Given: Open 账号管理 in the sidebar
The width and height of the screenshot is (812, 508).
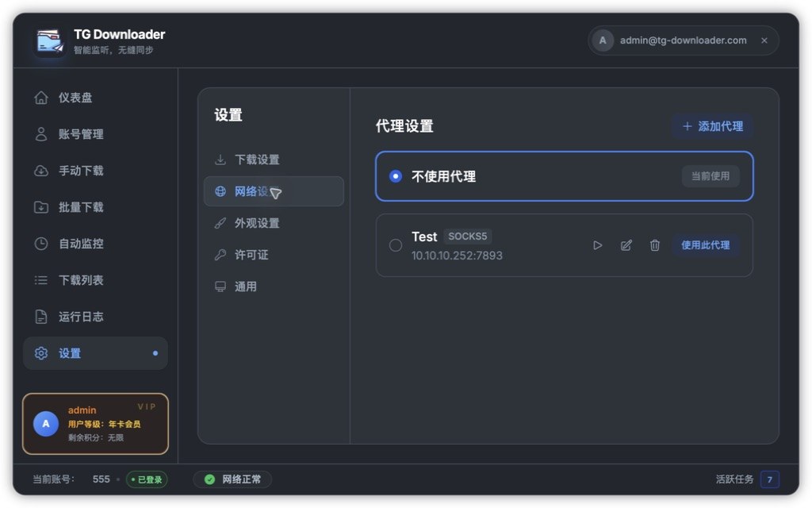Looking at the screenshot, I should click(95, 134).
